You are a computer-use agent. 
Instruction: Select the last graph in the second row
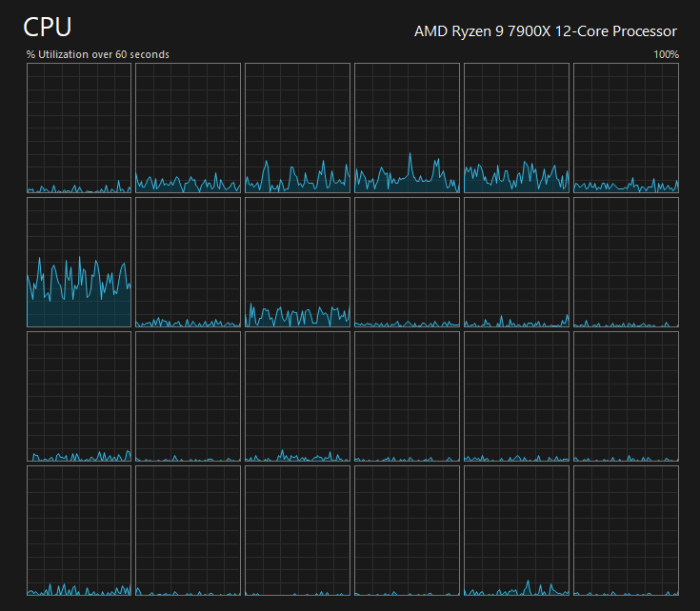(x=627, y=263)
